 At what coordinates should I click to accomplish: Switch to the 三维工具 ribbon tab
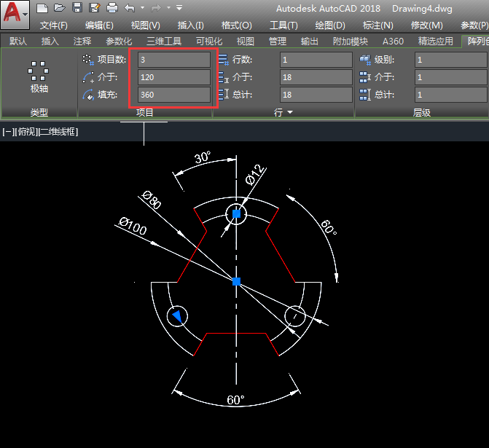coord(164,42)
